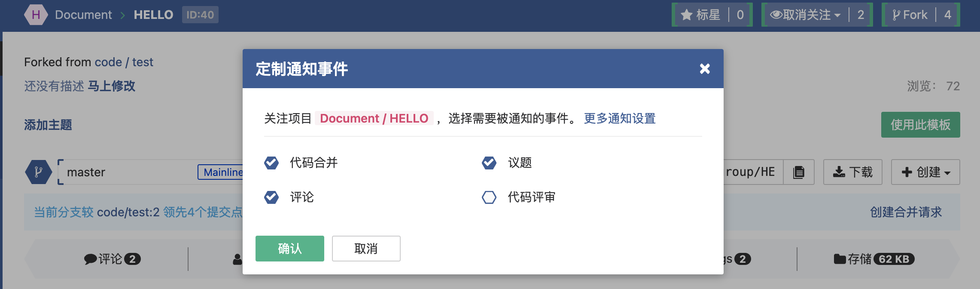This screenshot has height=289, width=980.
Task: Uncheck the 评论 checkbox
Action: pos(271,197)
